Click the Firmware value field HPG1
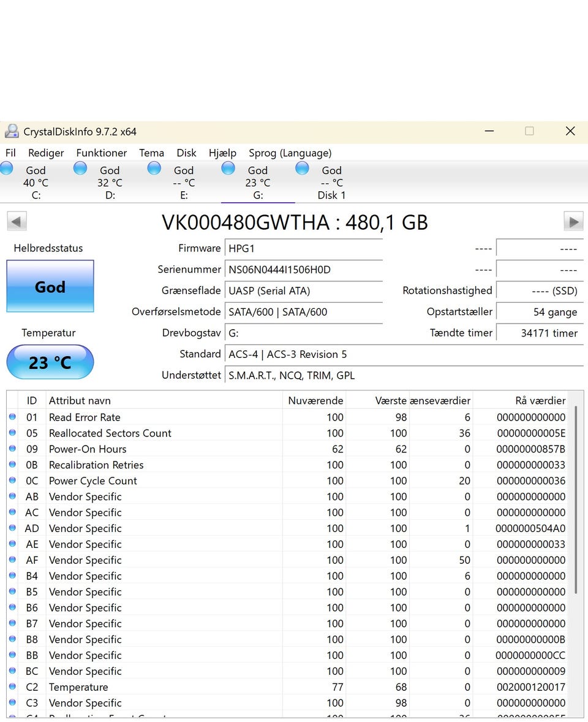Viewport: 588px width, 722px height. pyautogui.click(x=303, y=248)
